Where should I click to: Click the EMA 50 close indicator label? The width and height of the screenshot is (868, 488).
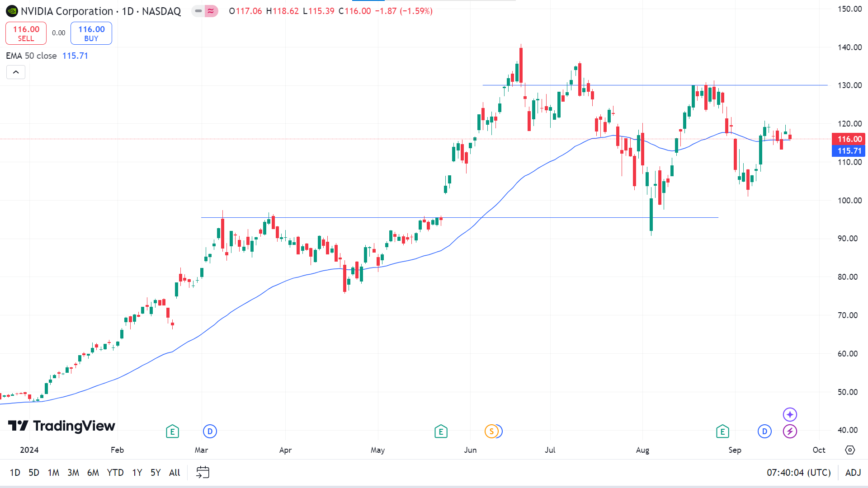[x=31, y=56]
